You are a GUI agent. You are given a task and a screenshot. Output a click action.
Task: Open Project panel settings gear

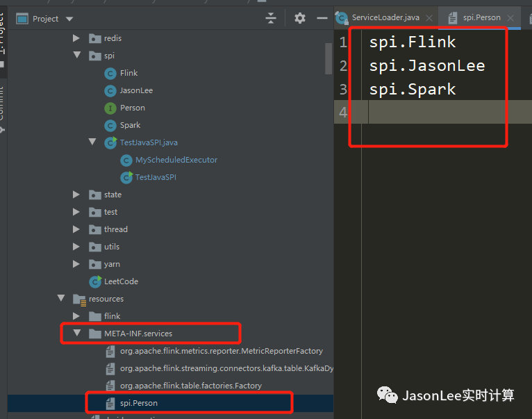coord(299,18)
